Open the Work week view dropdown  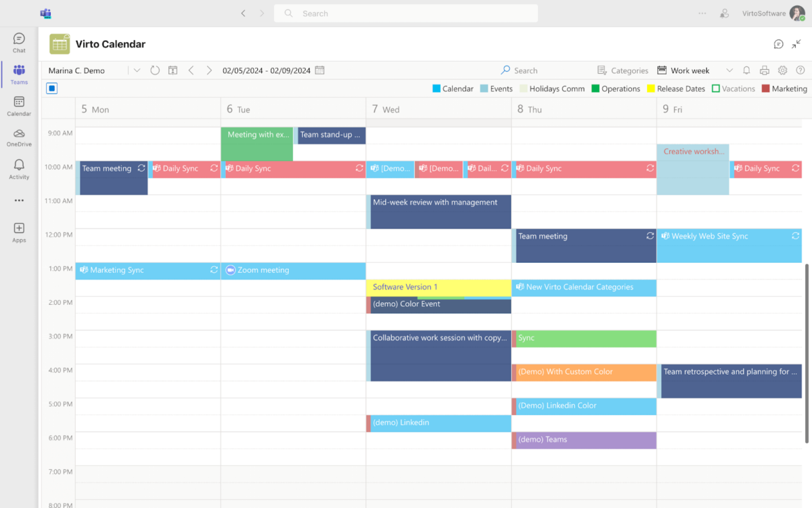696,70
